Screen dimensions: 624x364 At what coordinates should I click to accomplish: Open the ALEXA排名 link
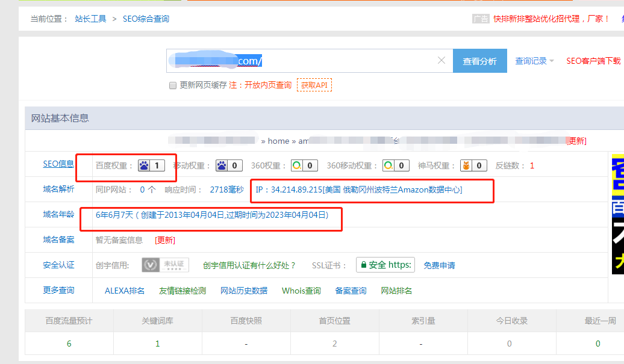(125, 291)
